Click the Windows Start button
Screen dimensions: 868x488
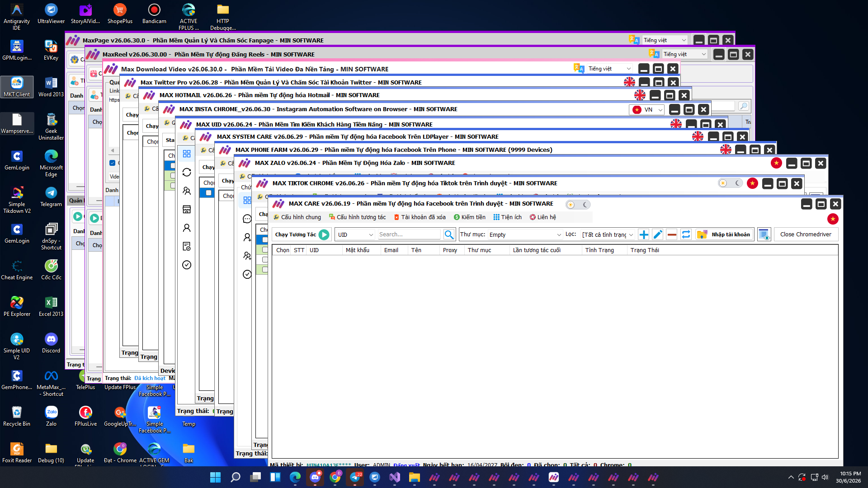pyautogui.click(x=216, y=477)
